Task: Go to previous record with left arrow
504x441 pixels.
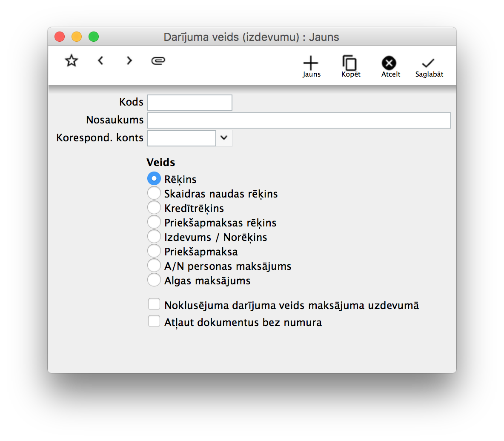Action: (x=100, y=61)
